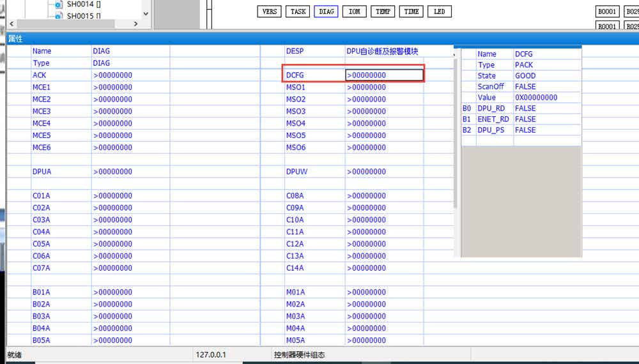Click the C05A value cell
Screen dimensions: 639x364
point(130,243)
